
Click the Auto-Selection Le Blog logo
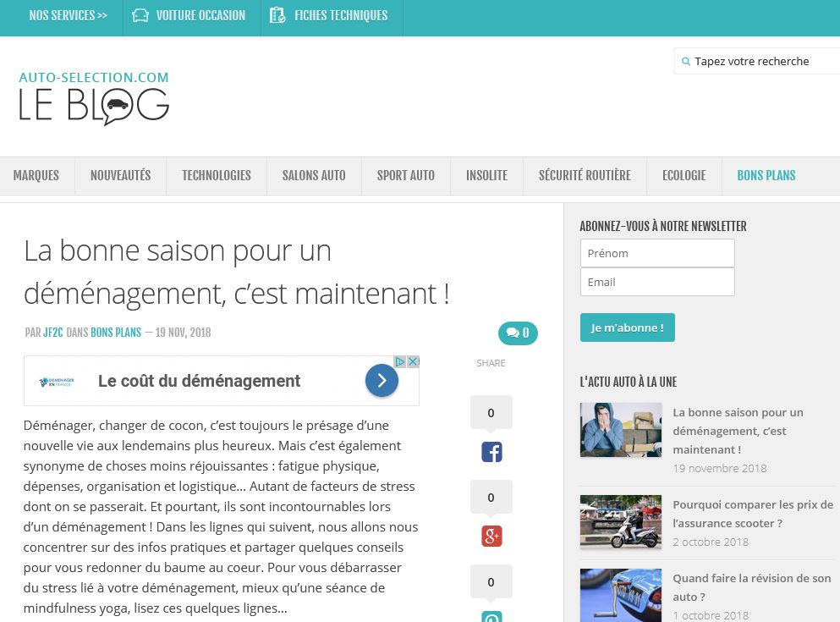(x=94, y=97)
